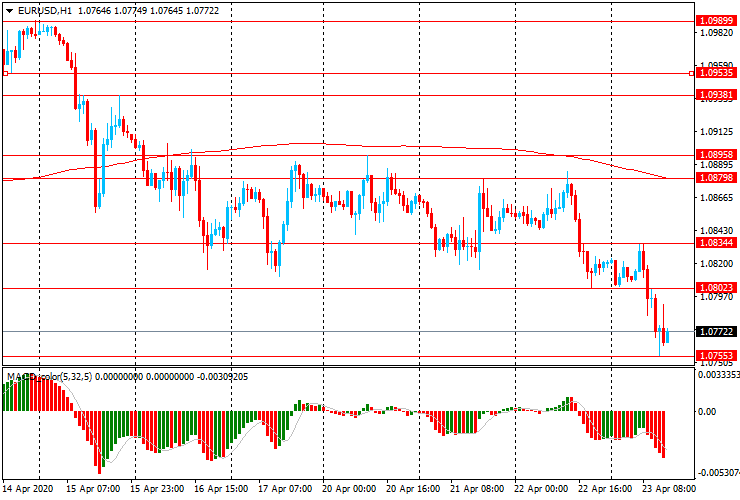The image size is (740, 500).
Task: Click the 20 Apr 16:00 time label
Action: [x=413, y=489]
